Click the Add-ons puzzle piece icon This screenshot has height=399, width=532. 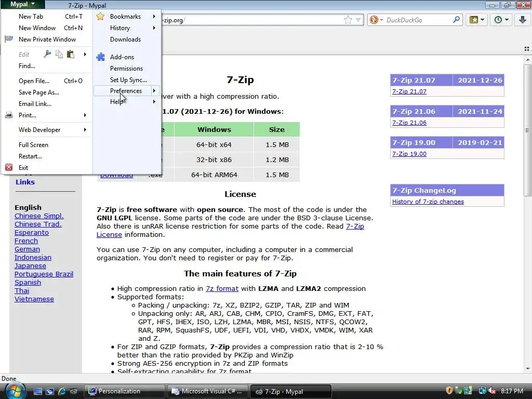100,57
